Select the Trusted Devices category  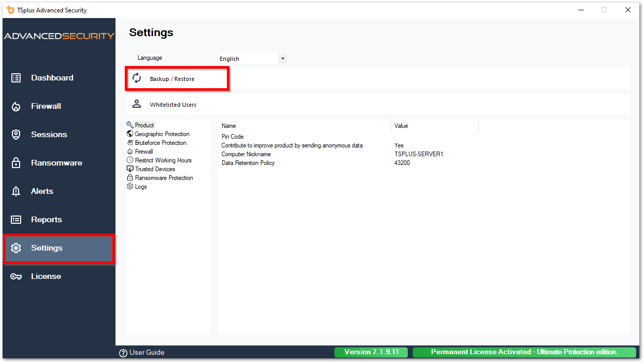(154, 169)
